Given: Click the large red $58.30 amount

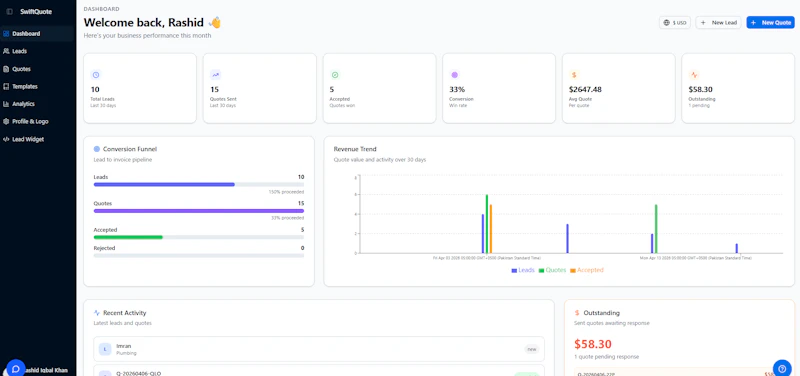Looking at the screenshot, I should coord(593,344).
